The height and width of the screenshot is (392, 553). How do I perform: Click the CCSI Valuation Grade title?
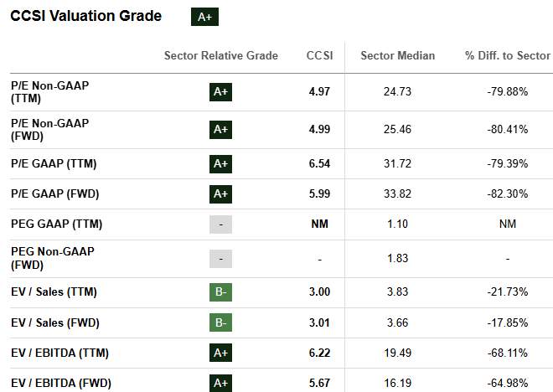pyautogui.click(x=86, y=16)
